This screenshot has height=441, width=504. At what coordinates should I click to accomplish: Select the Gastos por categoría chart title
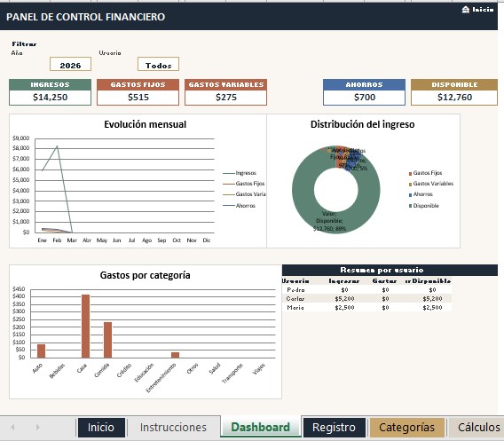pos(145,275)
